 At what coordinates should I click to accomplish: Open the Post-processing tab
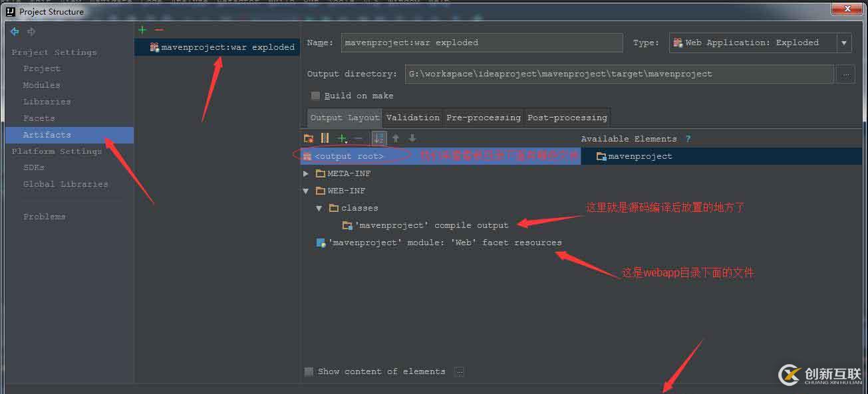pos(567,118)
